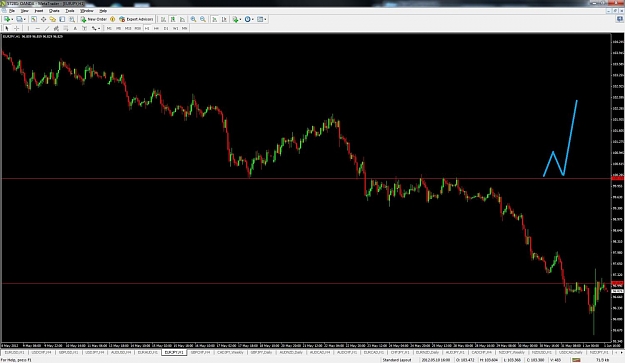Select the text A tool

(75, 28)
